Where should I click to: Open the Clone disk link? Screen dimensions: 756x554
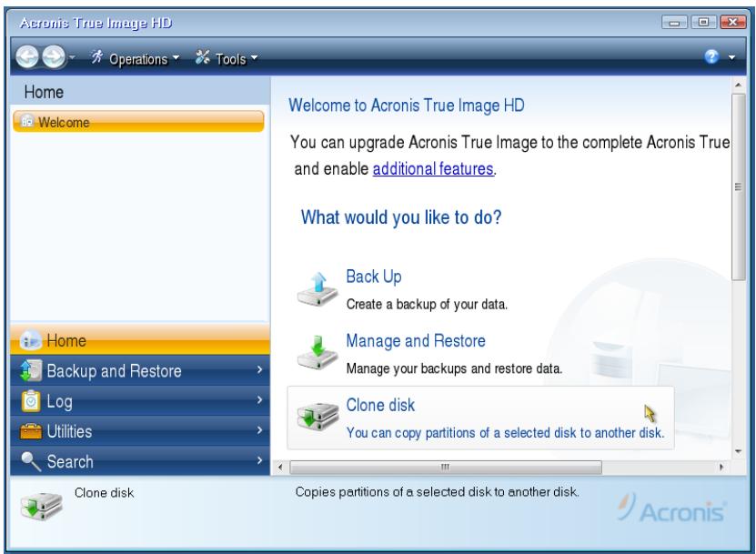pyautogui.click(x=380, y=405)
